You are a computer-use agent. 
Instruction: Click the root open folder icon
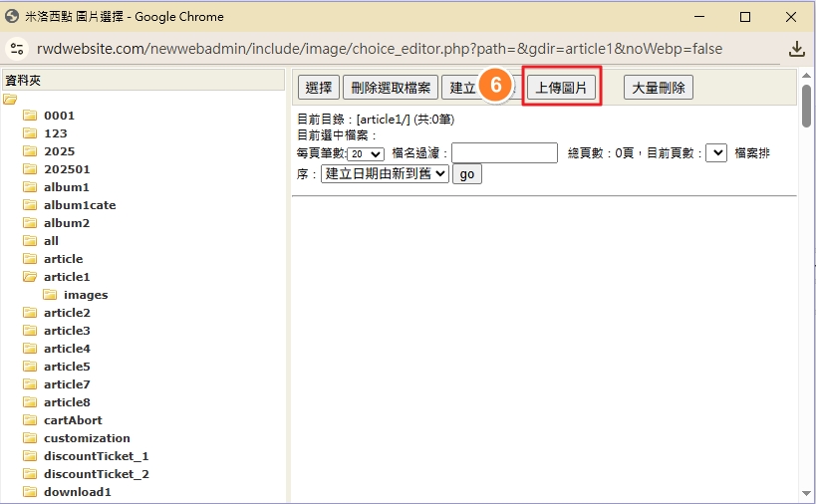(x=10, y=99)
